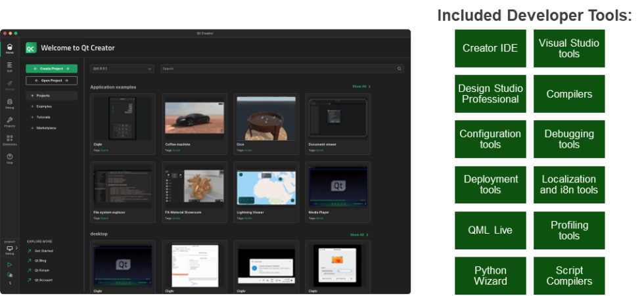Viewport: 644px width, 296px height.
Task: Open the Qt Account link
Action: tap(43, 280)
